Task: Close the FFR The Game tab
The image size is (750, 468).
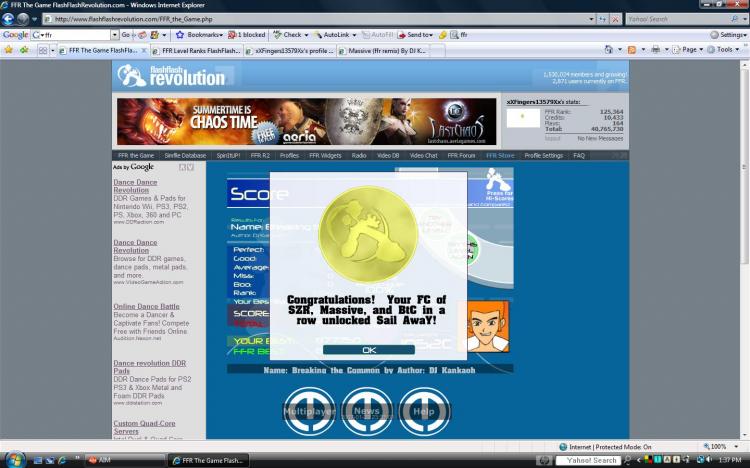Action: tap(144, 50)
